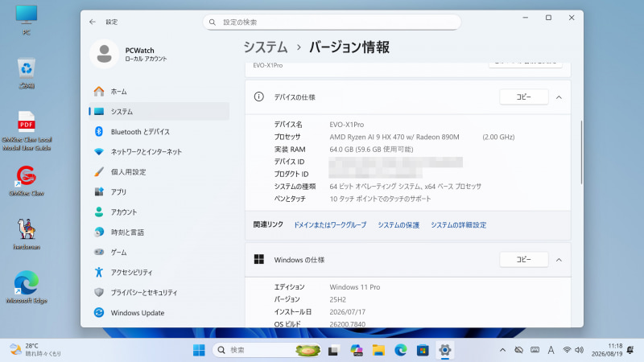Collapse the Windows の仕様 section
The image size is (644, 362).
point(559,260)
